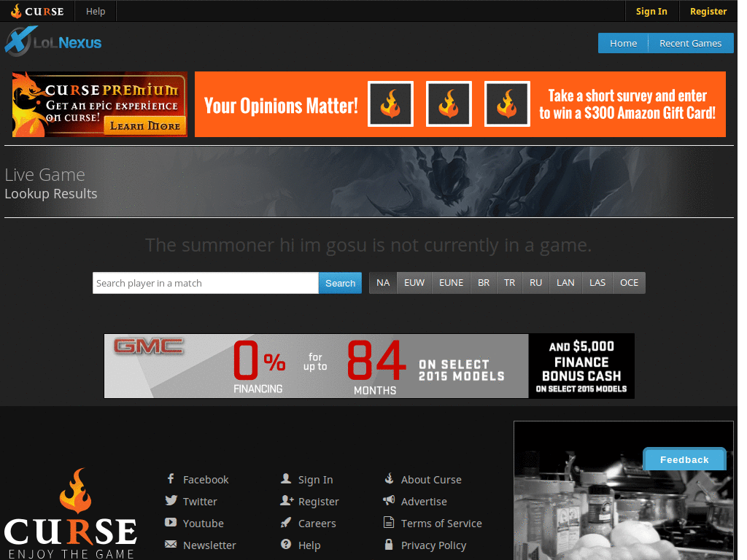The height and width of the screenshot is (560, 747).
Task: Click the third flame tile in survey banner
Action: click(507, 104)
